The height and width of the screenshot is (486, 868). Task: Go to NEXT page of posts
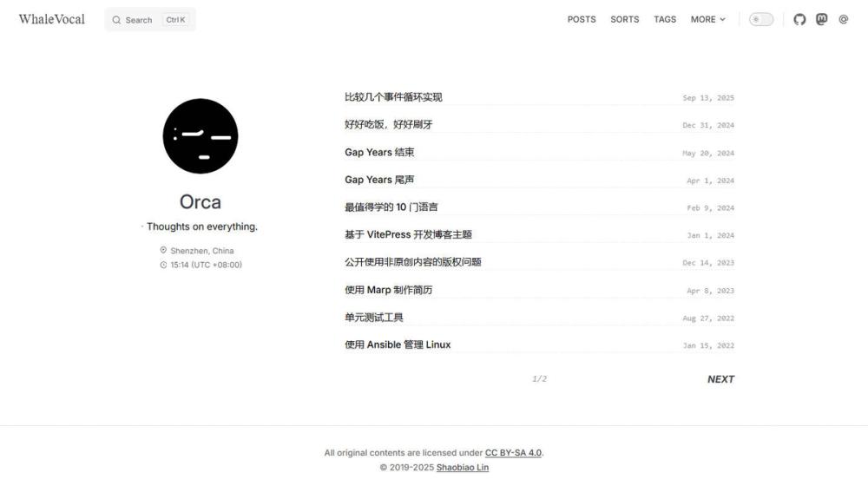coord(720,379)
